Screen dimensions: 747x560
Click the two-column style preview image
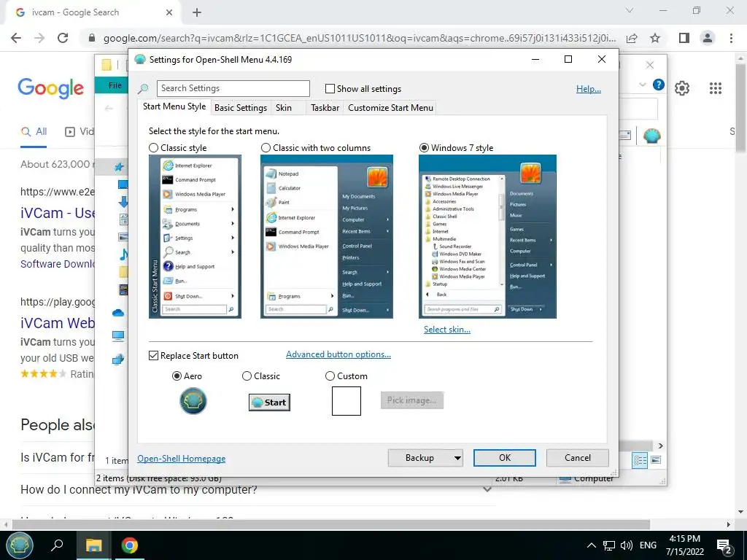click(326, 236)
